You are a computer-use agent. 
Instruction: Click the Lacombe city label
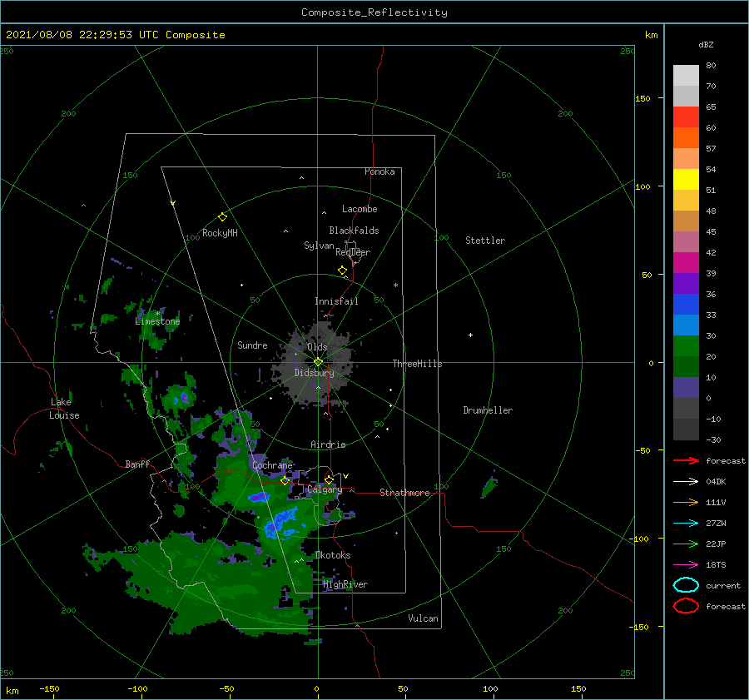(360, 209)
